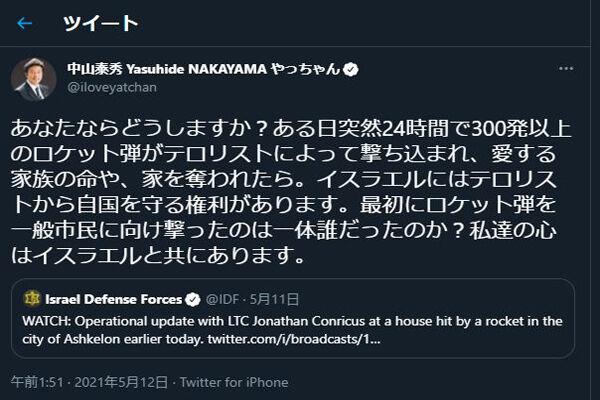
Task: Open the quoted WATCH: Operational update text
Action: [150, 320]
